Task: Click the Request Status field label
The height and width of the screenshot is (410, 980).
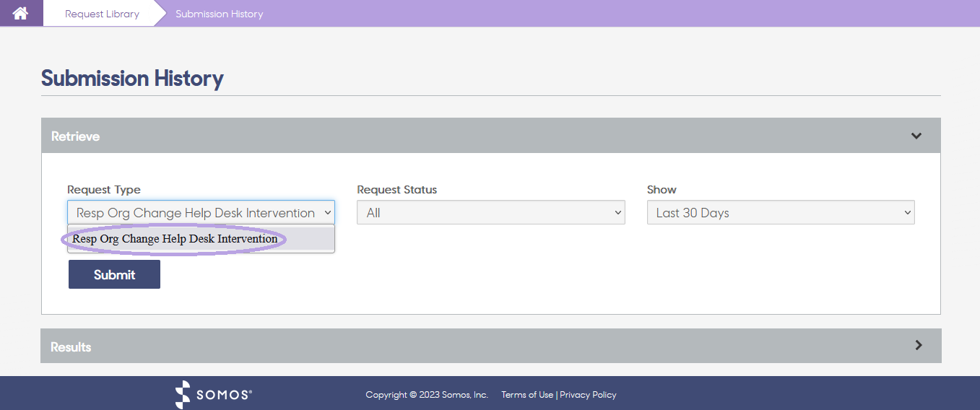Action: (x=396, y=190)
